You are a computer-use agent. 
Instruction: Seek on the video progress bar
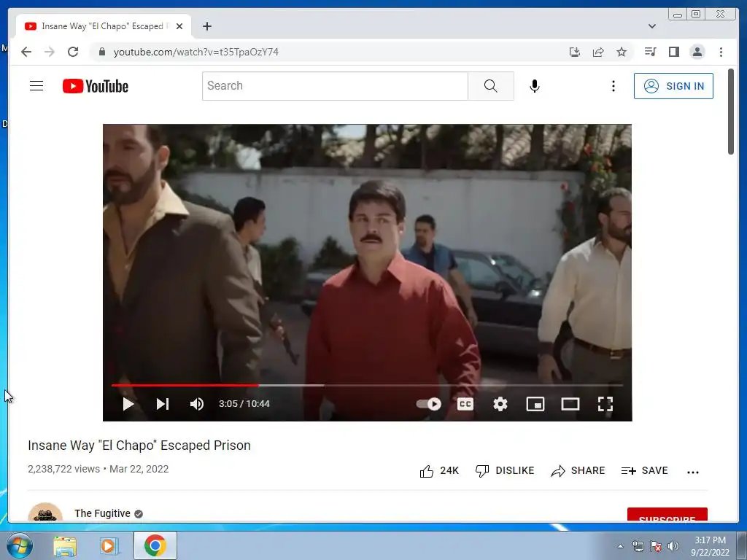(x=367, y=385)
